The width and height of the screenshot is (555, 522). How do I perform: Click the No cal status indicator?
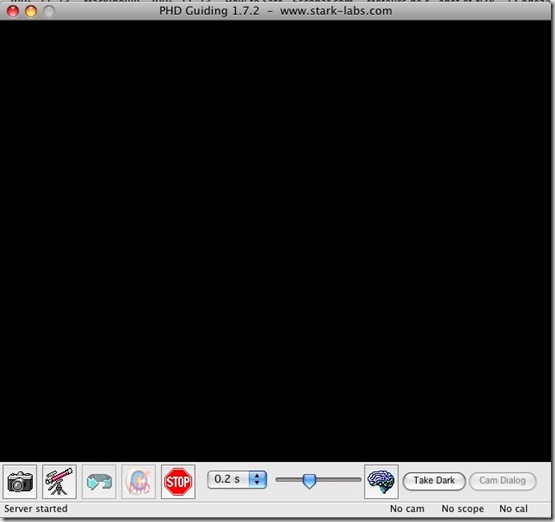click(x=513, y=509)
